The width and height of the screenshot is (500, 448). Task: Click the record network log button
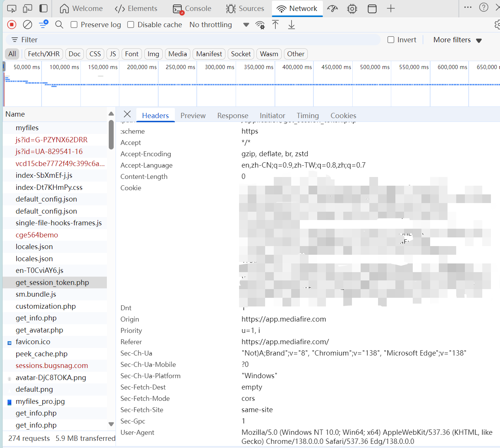12,25
